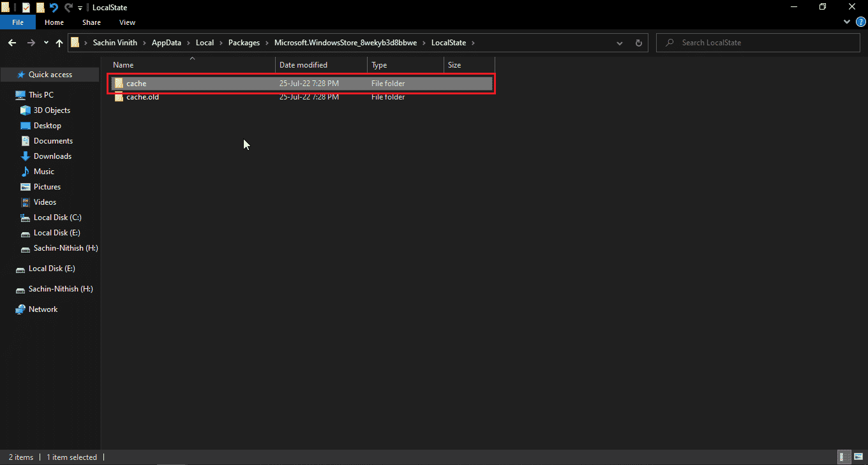Switch to the View ribbon tab
This screenshot has height=465, width=868.
(x=127, y=22)
